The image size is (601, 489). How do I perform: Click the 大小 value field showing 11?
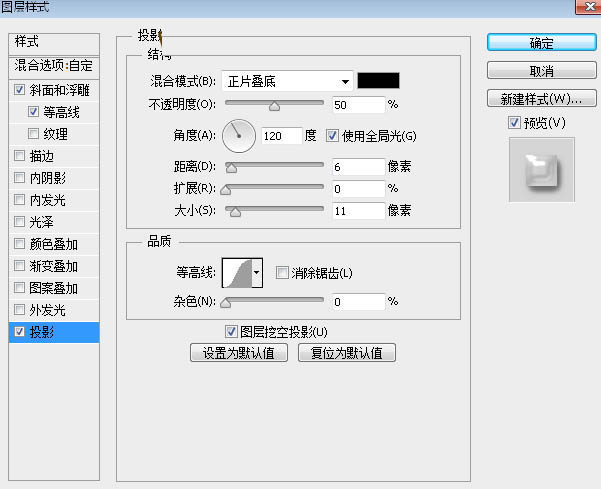click(358, 211)
